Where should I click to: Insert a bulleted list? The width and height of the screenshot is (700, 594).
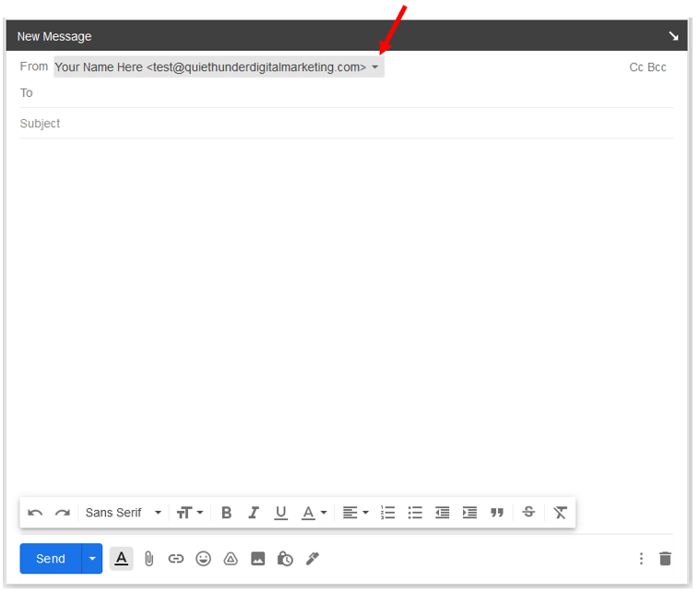[415, 513]
